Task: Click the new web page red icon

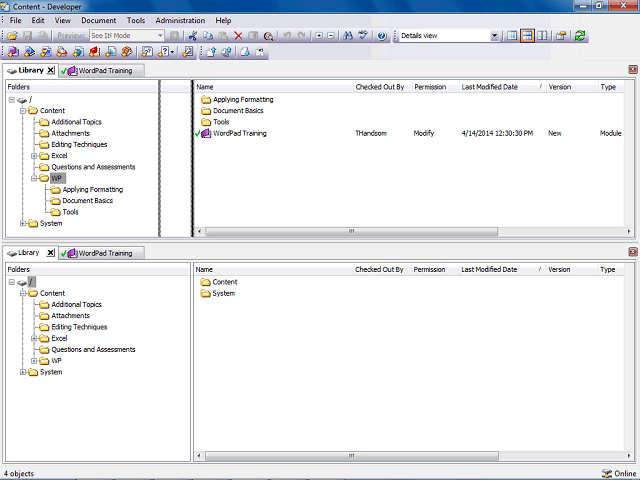Action: 62,52
